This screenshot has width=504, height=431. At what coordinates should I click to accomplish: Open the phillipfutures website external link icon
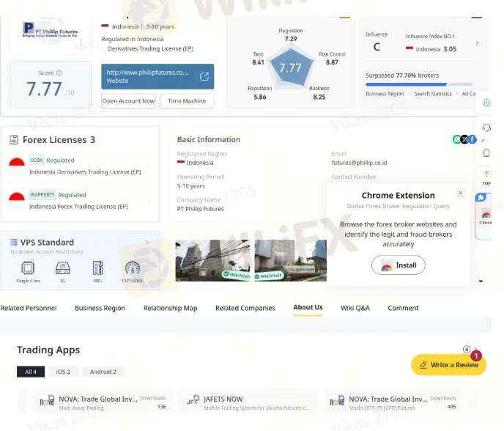point(204,76)
